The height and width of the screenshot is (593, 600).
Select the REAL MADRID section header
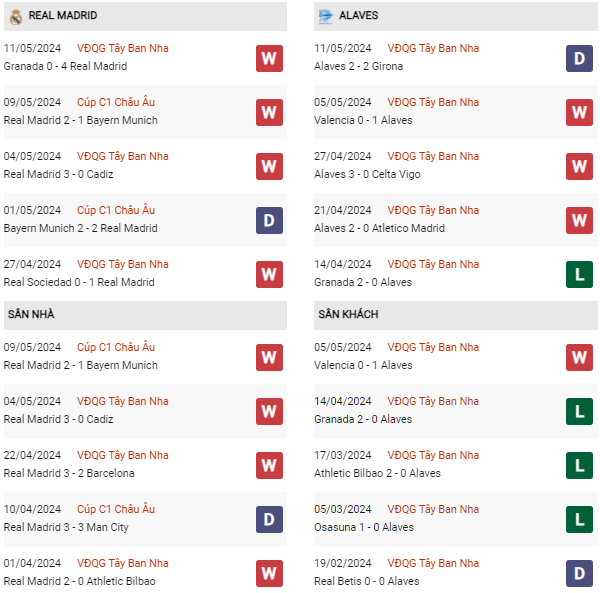coord(63,16)
